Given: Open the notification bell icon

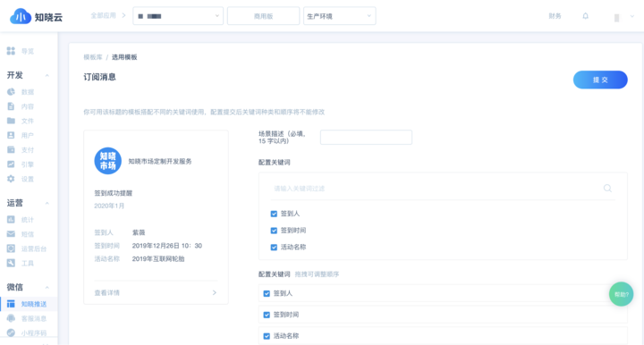Looking at the screenshot, I should (x=585, y=16).
